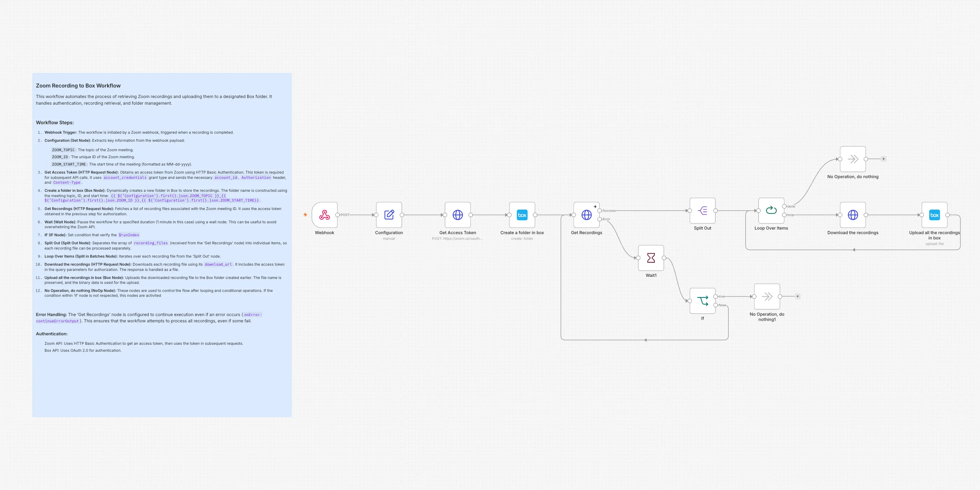The width and height of the screenshot is (980, 490).
Task: Click the Wait1 hourglass node
Action: (x=651, y=258)
